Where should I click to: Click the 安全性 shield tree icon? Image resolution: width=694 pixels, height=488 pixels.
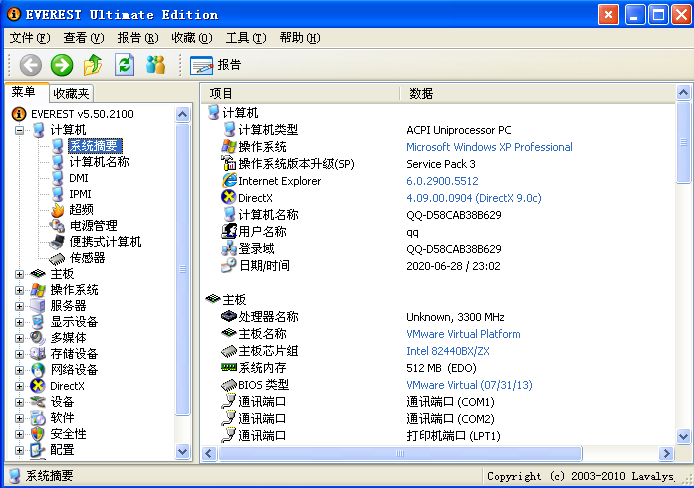tap(38, 434)
